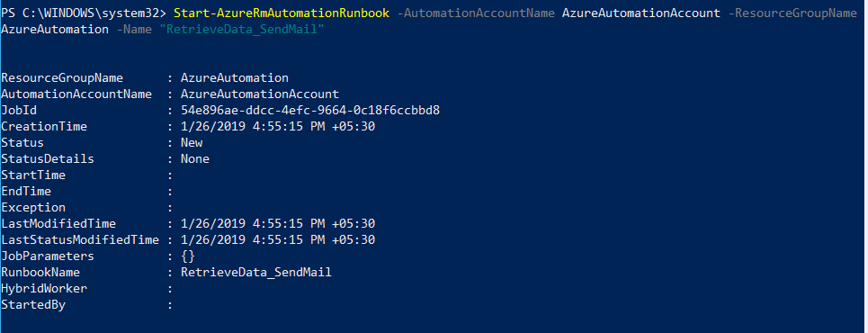The width and height of the screenshot is (868, 333).
Task: Click the -Name parameter in the command
Action: (x=134, y=30)
